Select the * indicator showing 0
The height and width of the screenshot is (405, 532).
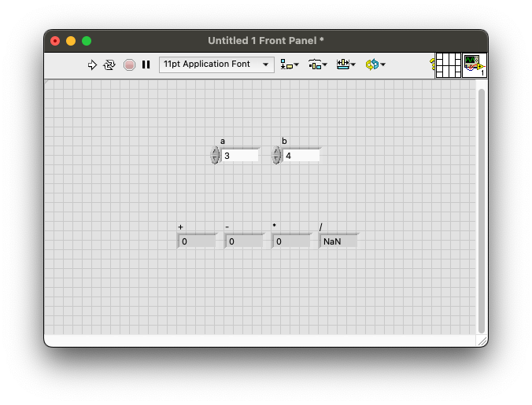pos(291,241)
